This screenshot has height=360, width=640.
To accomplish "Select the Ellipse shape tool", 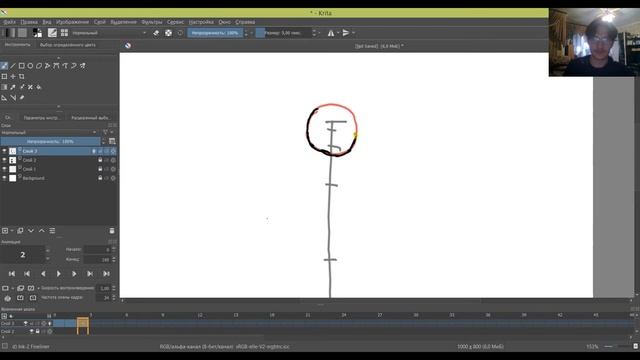I will (x=30, y=66).
